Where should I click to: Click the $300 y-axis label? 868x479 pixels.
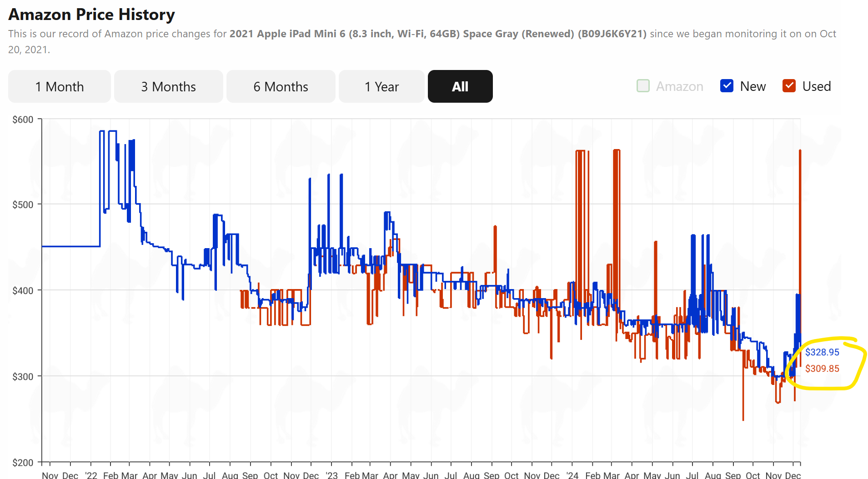click(x=23, y=376)
